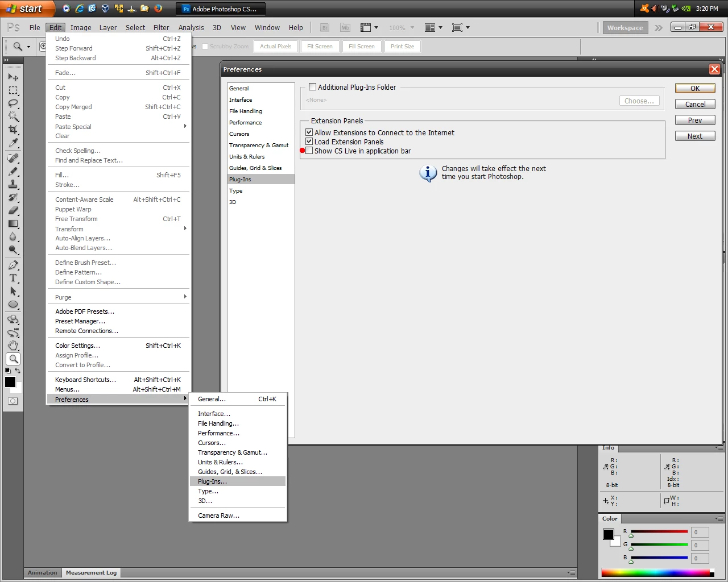Select Performance in preferences category list

260,122
